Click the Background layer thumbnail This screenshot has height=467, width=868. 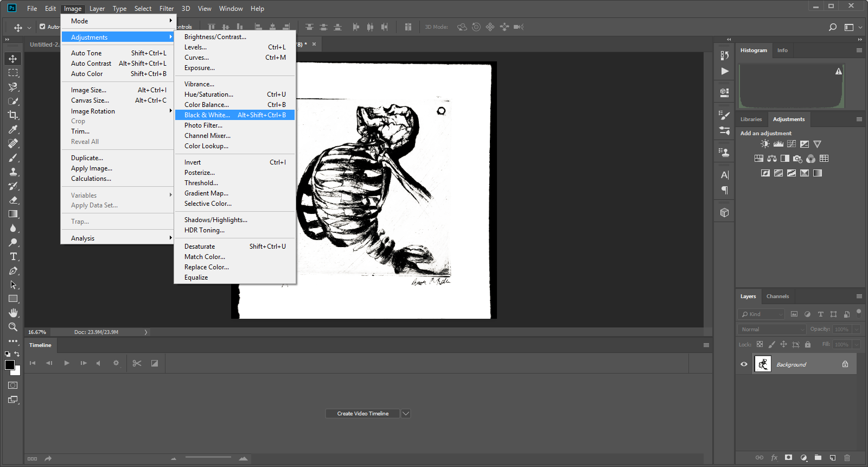763,364
